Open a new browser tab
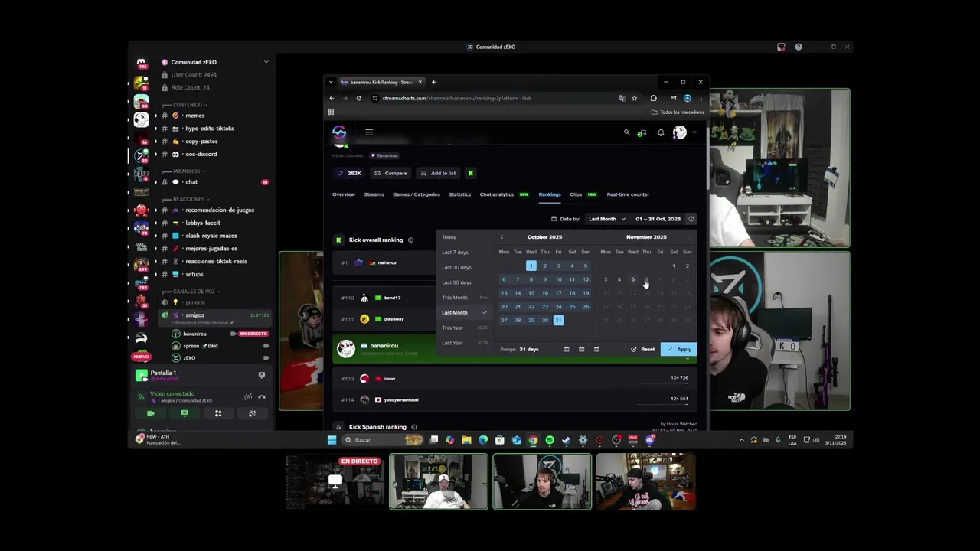 coord(433,82)
